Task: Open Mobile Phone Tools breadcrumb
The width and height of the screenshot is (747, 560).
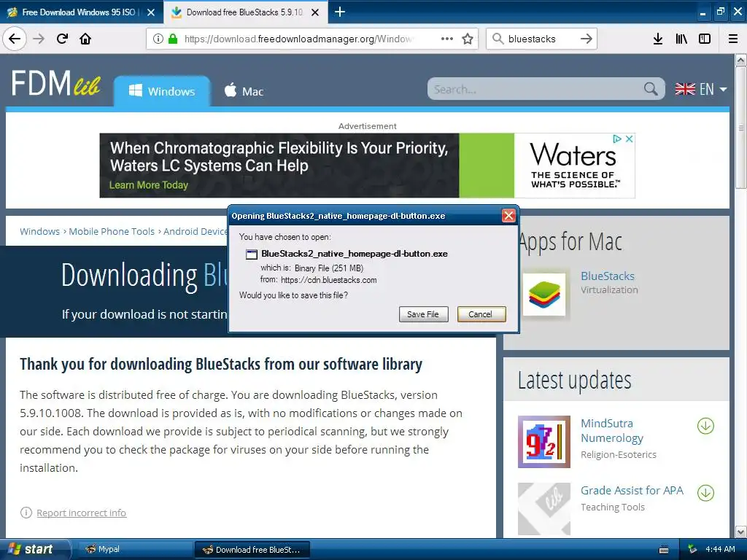Action: point(112,231)
